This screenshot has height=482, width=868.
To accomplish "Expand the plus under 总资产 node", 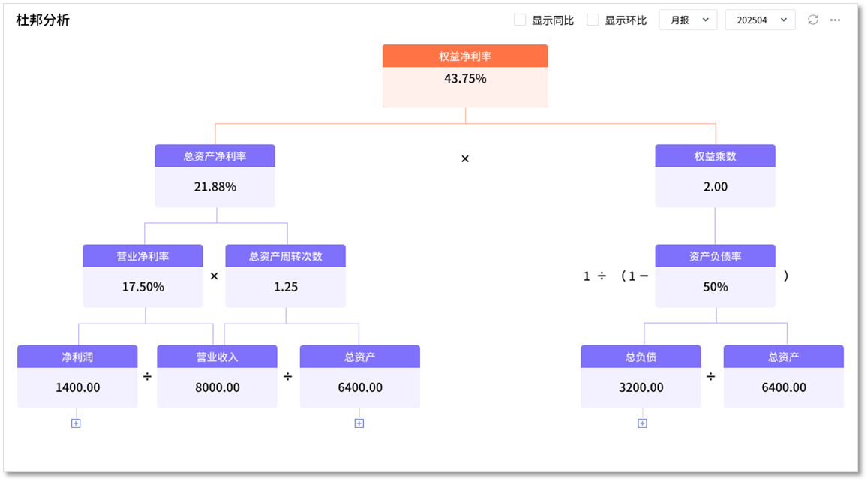I will pos(359,423).
